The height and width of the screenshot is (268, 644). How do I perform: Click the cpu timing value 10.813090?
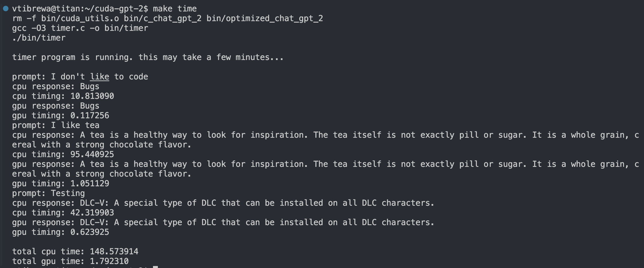[x=92, y=96]
